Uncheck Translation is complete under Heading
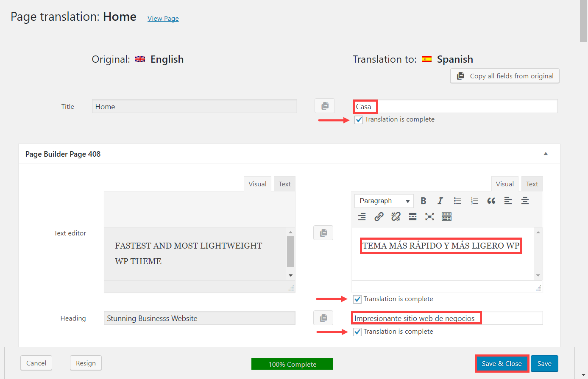This screenshot has height=379, width=588. (357, 332)
